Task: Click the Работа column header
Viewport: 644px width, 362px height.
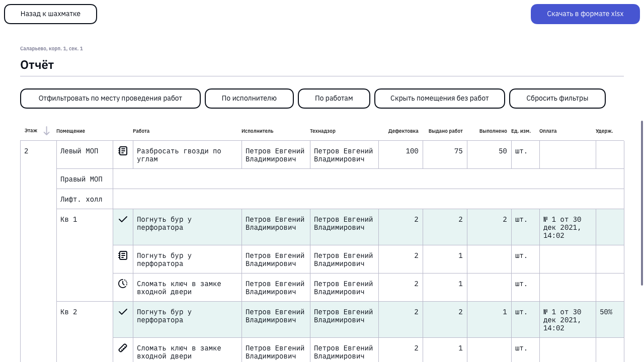Action: [141, 131]
